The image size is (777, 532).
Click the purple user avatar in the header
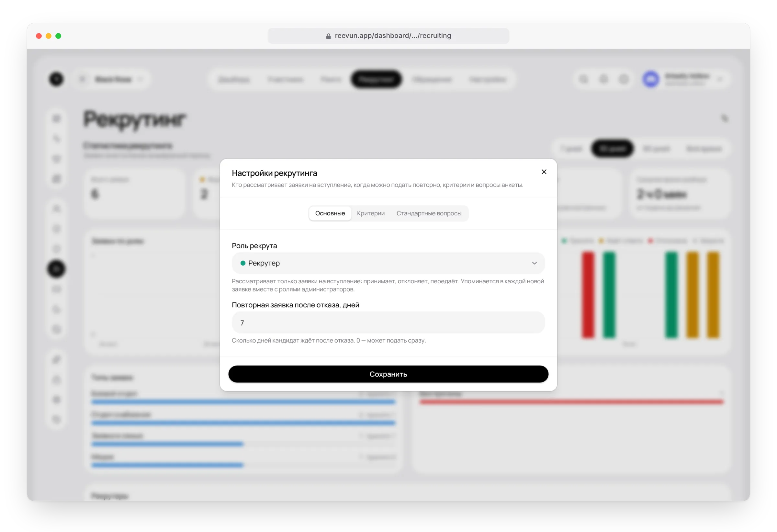pos(651,79)
